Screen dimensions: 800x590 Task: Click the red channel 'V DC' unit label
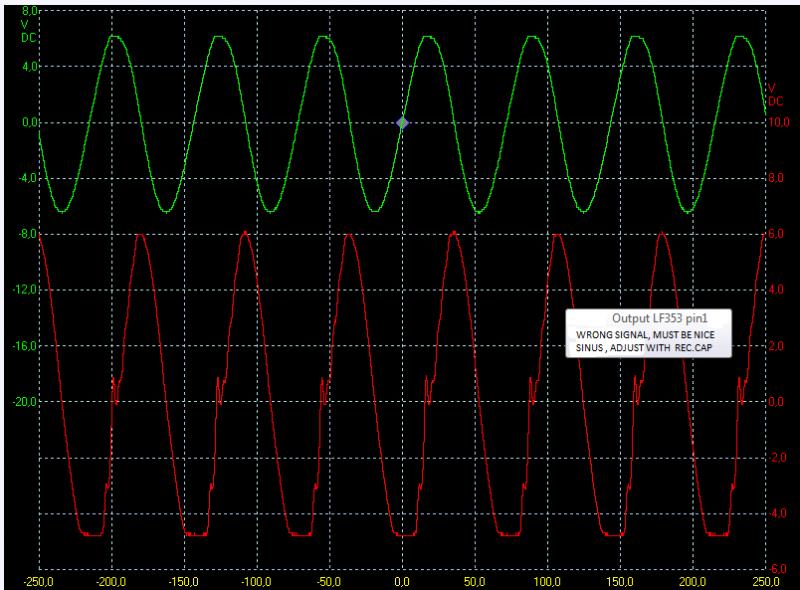pyautogui.click(x=776, y=95)
